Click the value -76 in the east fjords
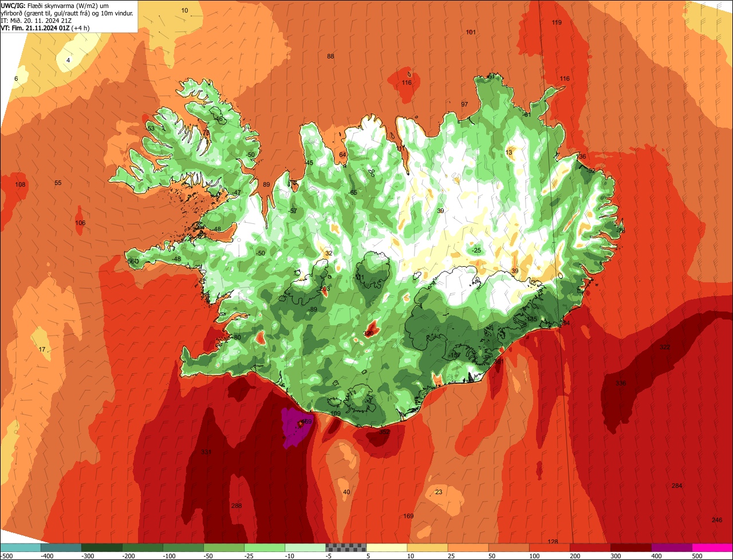Screen dimensions: 733x560 620,230
